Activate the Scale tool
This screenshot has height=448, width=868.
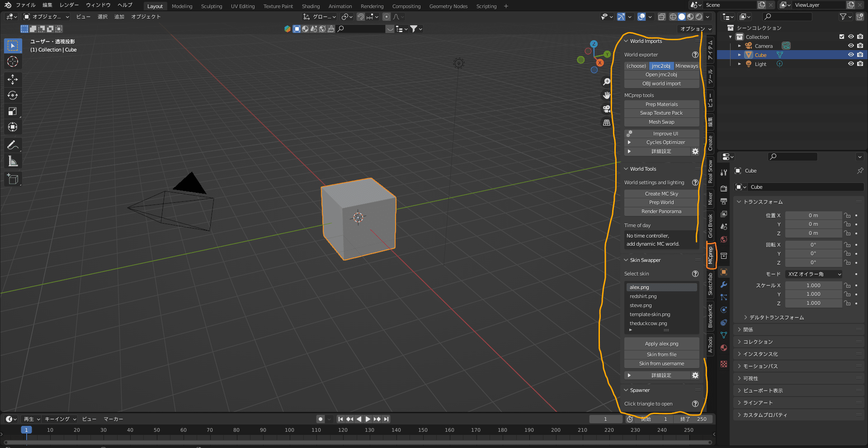coord(13,111)
